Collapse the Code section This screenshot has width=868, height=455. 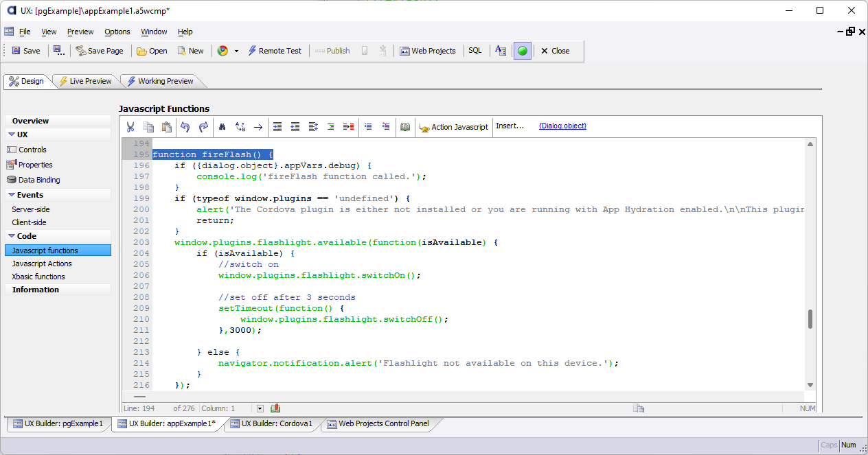pos(12,236)
